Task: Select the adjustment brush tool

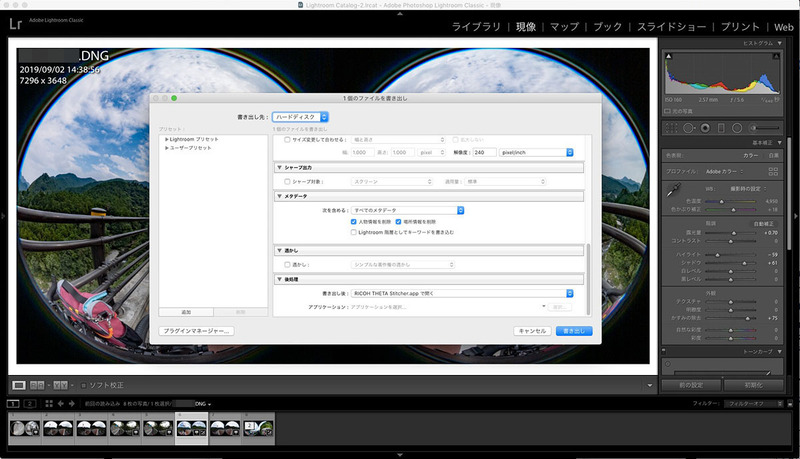Action: pyautogui.click(x=764, y=128)
